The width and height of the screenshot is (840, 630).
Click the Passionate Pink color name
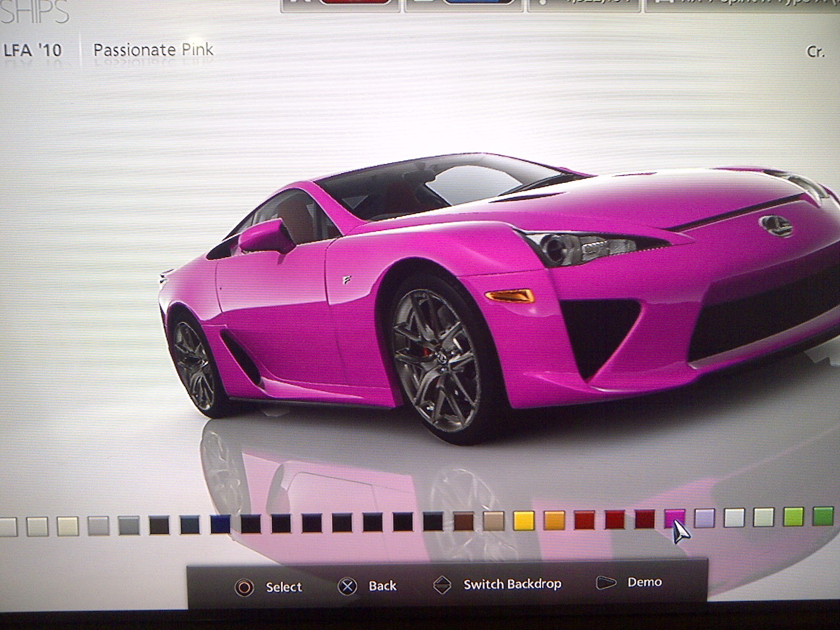[153, 50]
